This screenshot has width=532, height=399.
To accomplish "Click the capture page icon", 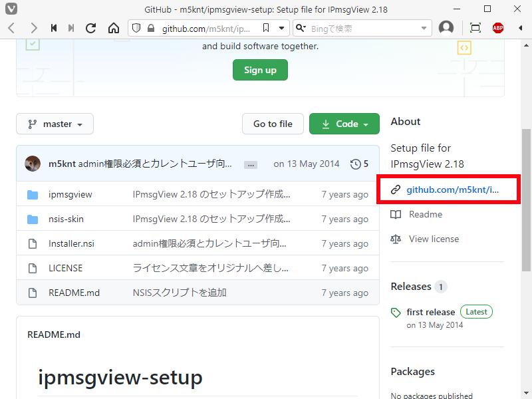I will (475, 28).
